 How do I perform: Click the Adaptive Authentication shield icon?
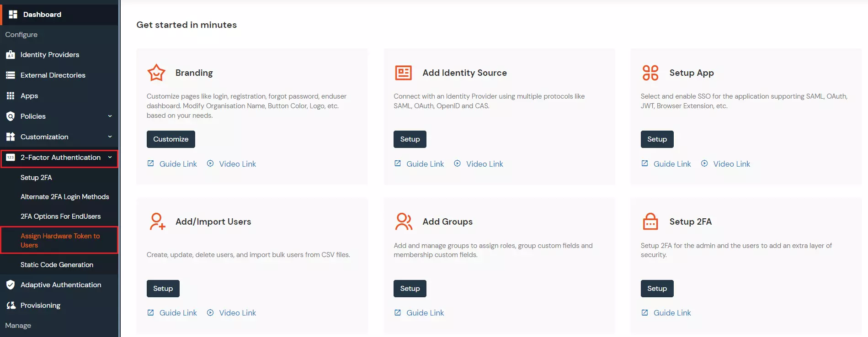click(x=11, y=285)
